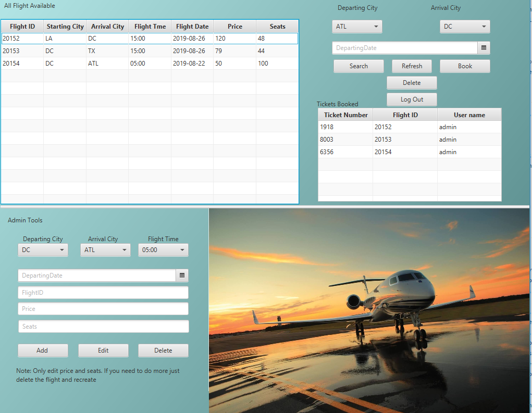The width and height of the screenshot is (532, 413).
Task: Focus the Price input field
Action: (x=103, y=309)
